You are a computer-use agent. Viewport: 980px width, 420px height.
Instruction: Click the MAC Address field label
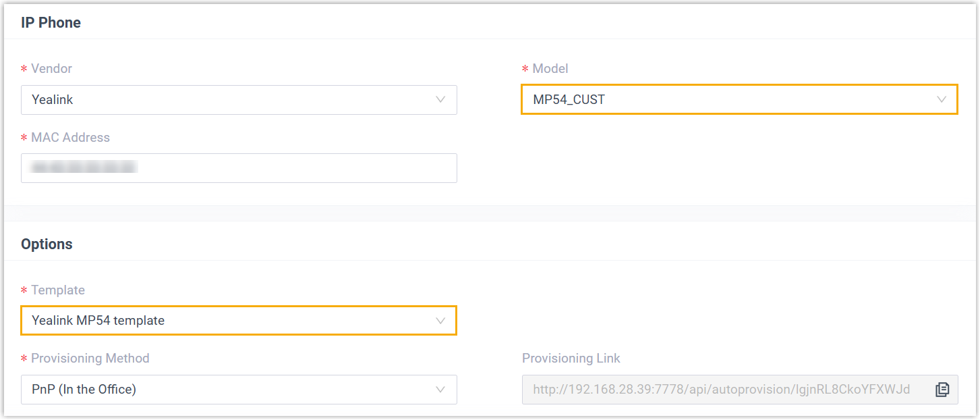(x=70, y=137)
